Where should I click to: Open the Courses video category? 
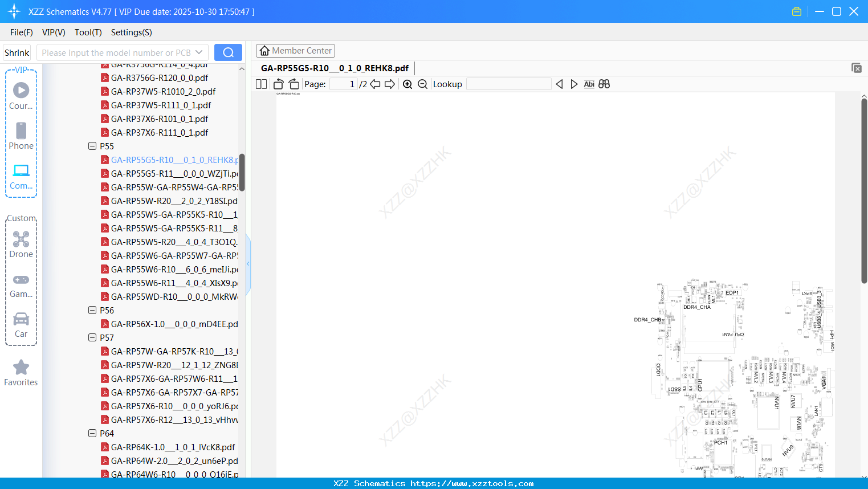(21, 96)
